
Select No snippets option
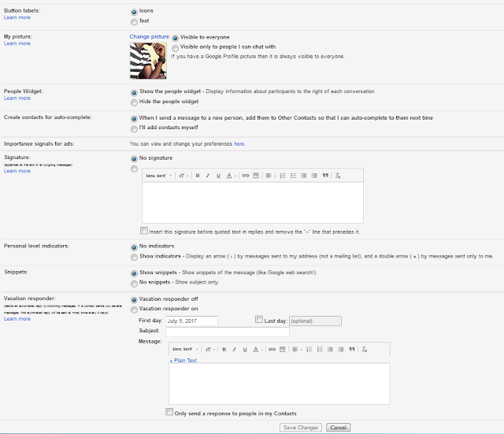click(134, 284)
